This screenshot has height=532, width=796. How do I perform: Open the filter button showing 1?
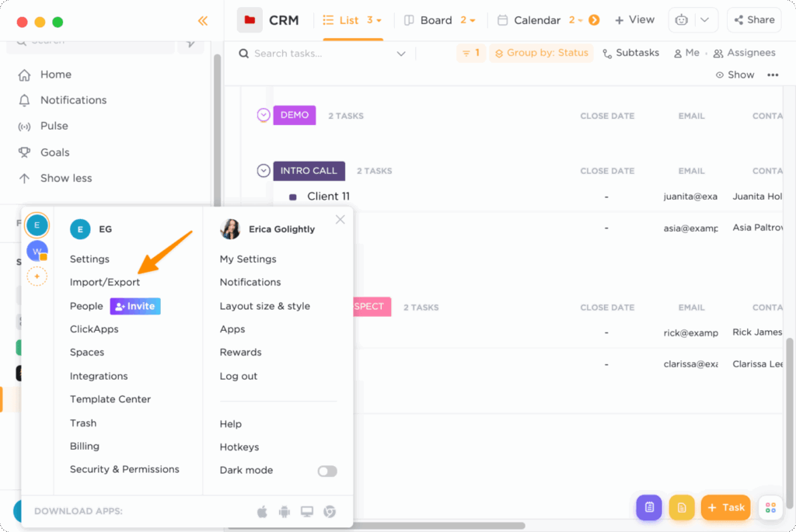point(470,53)
